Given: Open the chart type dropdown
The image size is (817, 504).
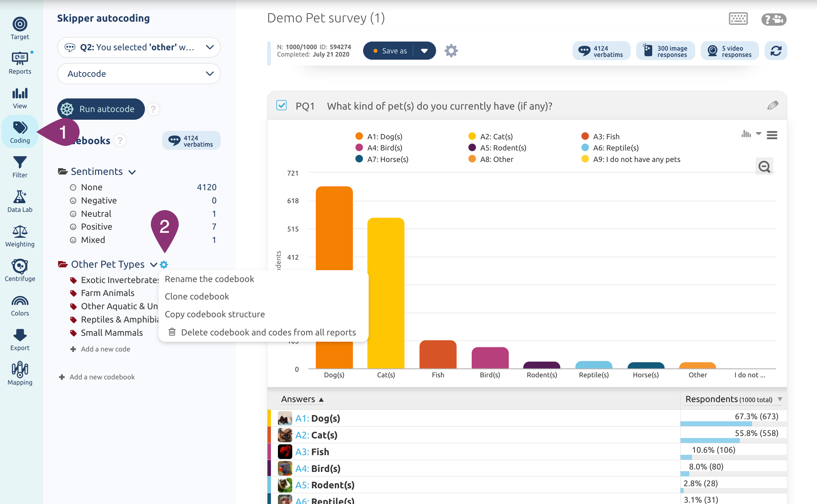Looking at the screenshot, I should click(751, 134).
